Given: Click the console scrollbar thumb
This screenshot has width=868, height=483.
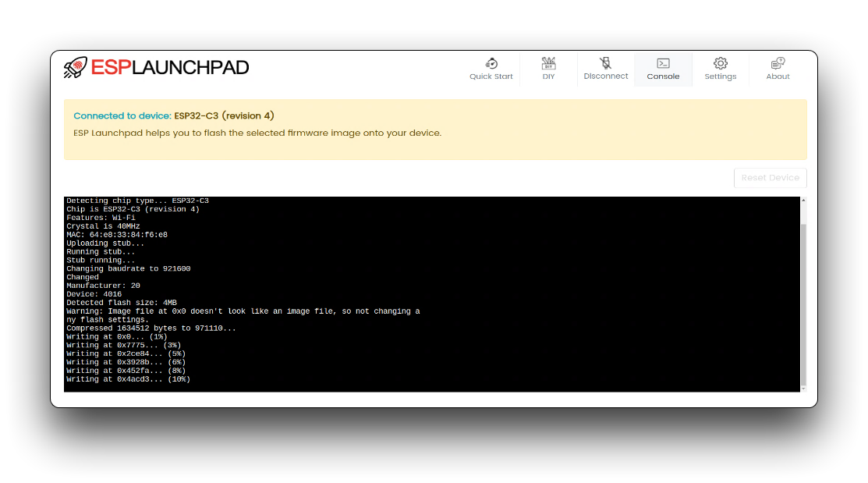Looking at the screenshot, I should 803,304.
